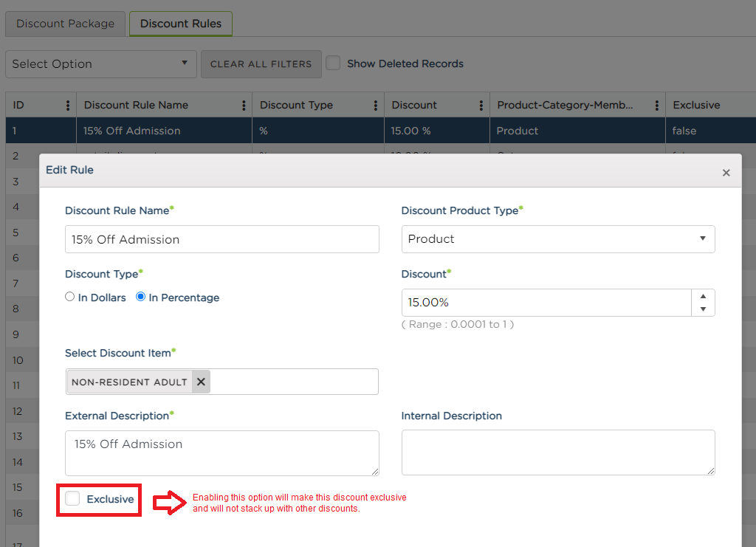Screen dimensions: 756x547
Task: Click the '15.00 %' discount cell
Action: [437, 131]
